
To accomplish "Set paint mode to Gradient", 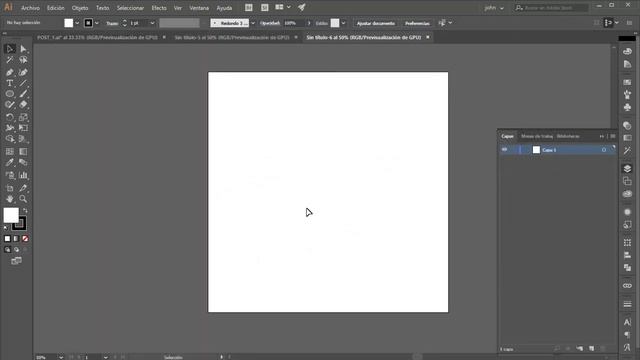I will pyautogui.click(x=16, y=239).
